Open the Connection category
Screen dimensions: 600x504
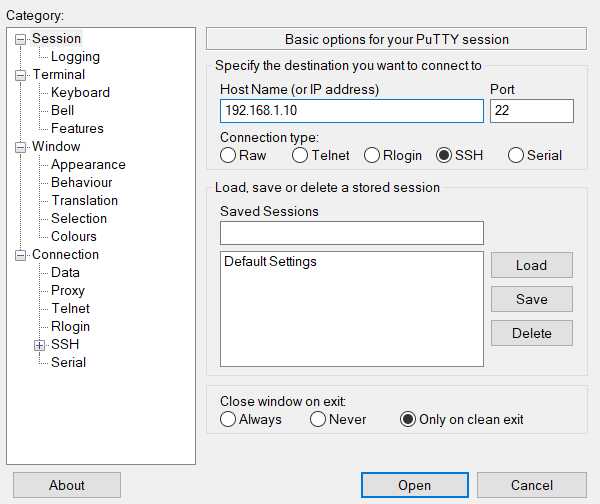pyautogui.click(x=65, y=254)
